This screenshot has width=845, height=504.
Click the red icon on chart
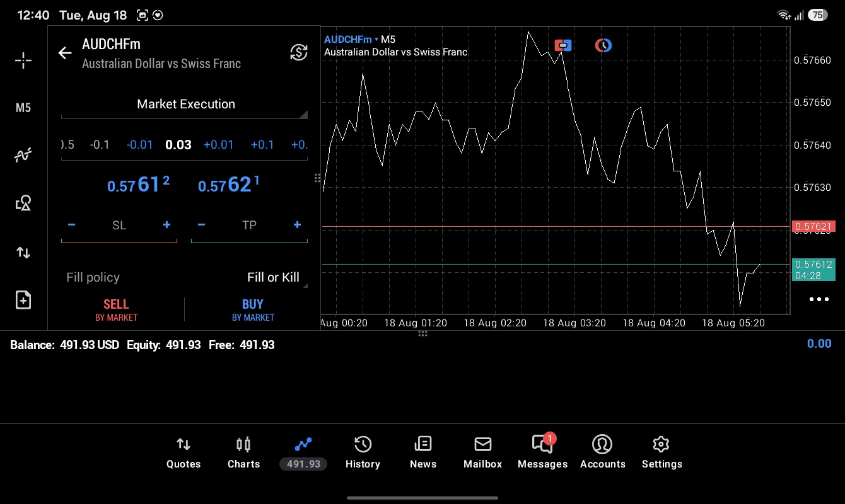coord(563,45)
